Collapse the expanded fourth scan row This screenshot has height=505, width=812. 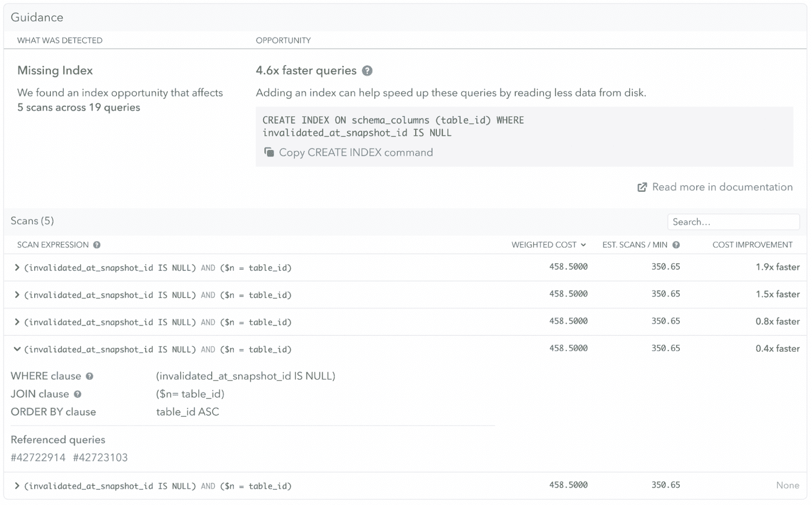click(16, 349)
